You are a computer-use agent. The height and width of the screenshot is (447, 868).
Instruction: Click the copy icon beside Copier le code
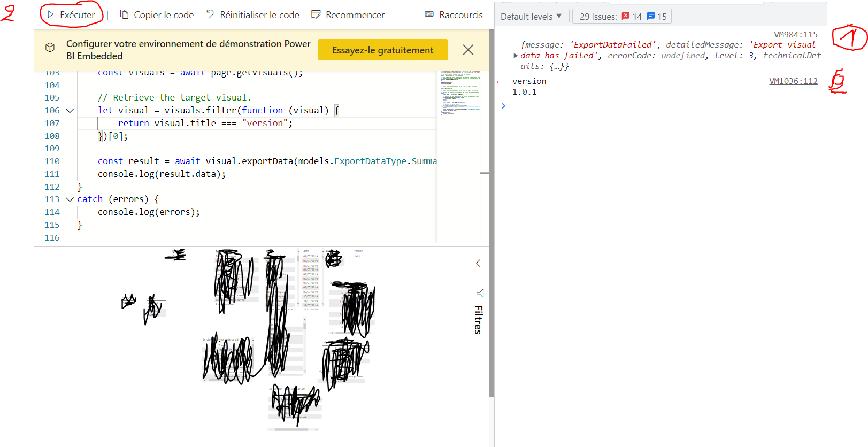pos(124,14)
